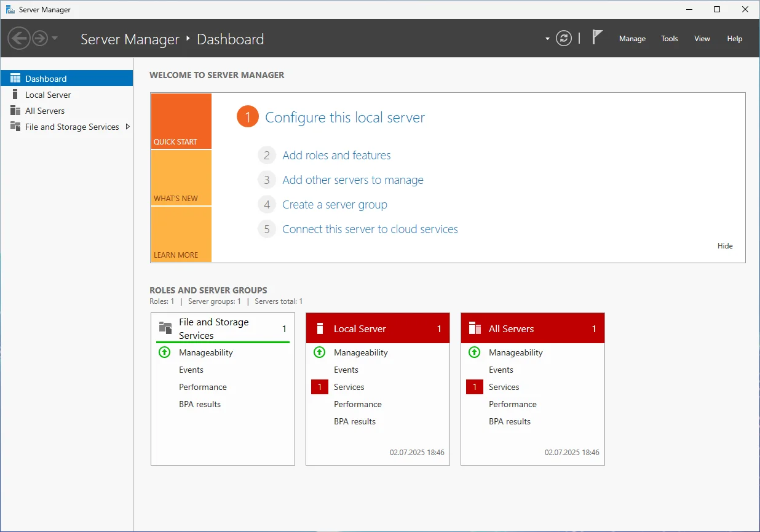Switch to the WHAT'S NEW tab
The height and width of the screenshot is (532, 760).
(x=181, y=178)
